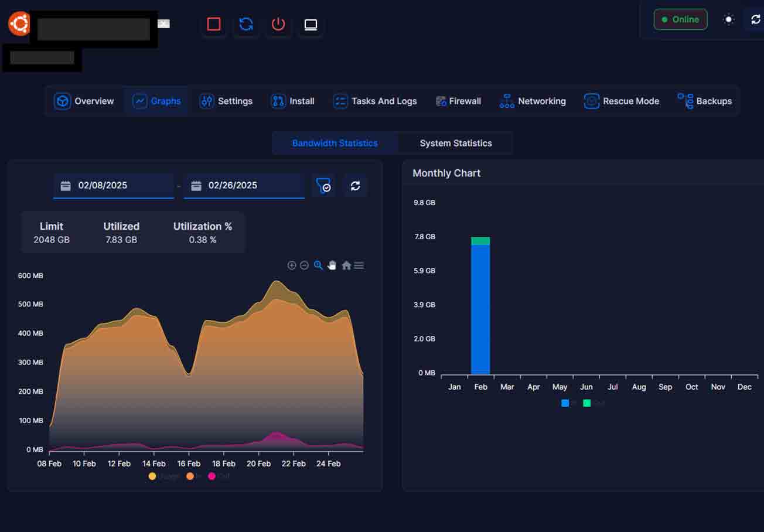Click the refresh button beside date filter
The width and height of the screenshot is (764, 532).
point(355,186)
